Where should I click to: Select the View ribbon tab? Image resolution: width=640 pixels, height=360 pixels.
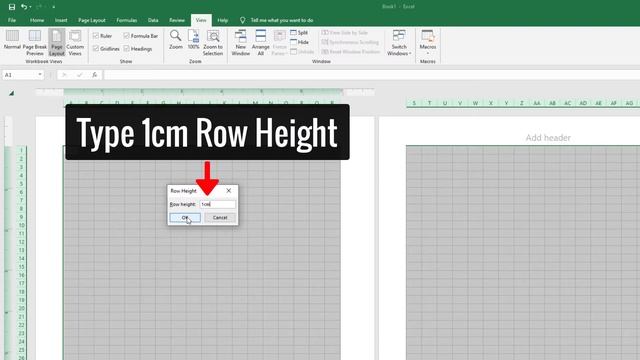(201, 20)
